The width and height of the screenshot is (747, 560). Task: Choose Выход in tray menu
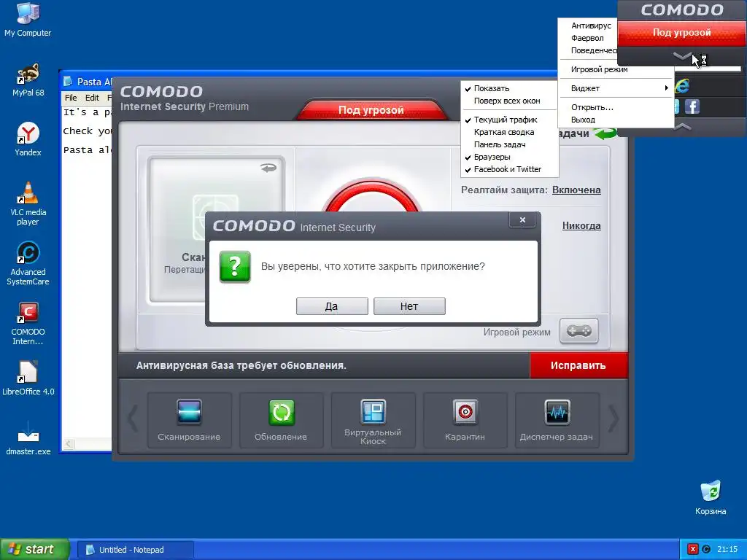pos(583,120)
